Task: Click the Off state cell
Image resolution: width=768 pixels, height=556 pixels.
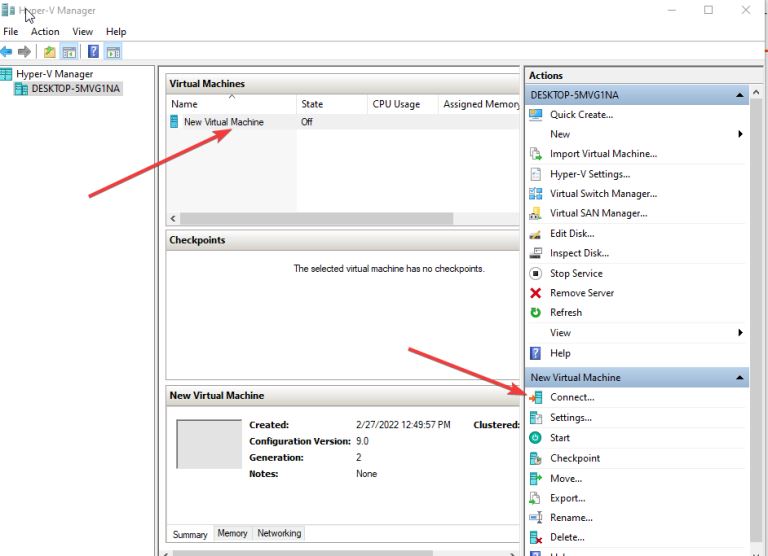Action: tap(307, 122)
